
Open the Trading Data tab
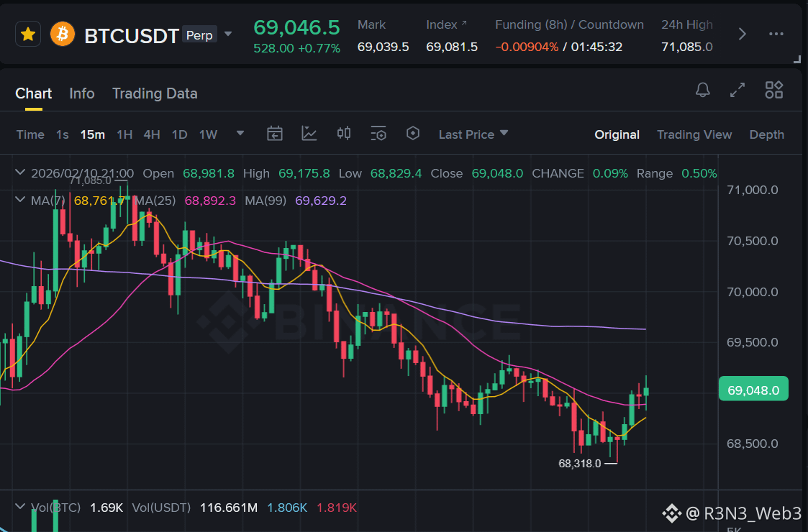pos(155,93)
